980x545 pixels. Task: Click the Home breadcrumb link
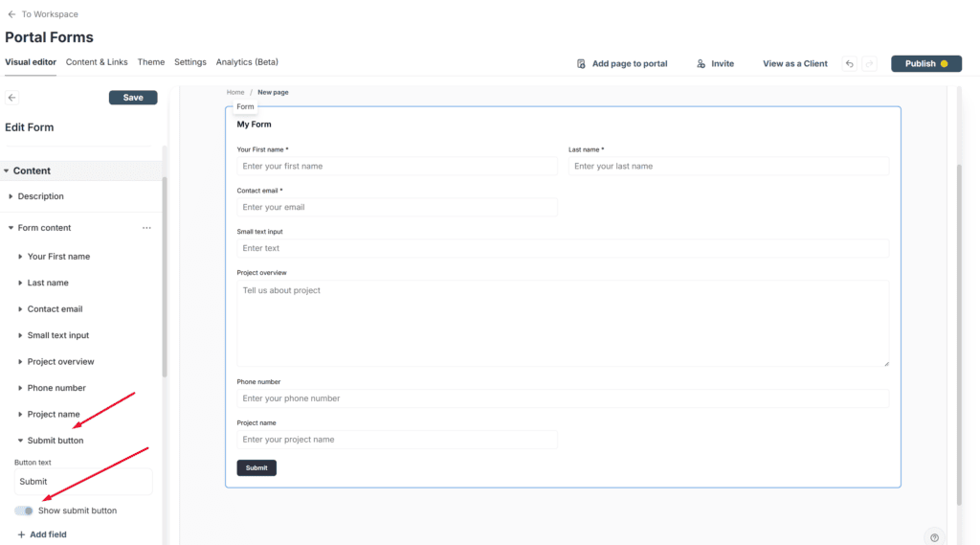click(x=235, y=92)
